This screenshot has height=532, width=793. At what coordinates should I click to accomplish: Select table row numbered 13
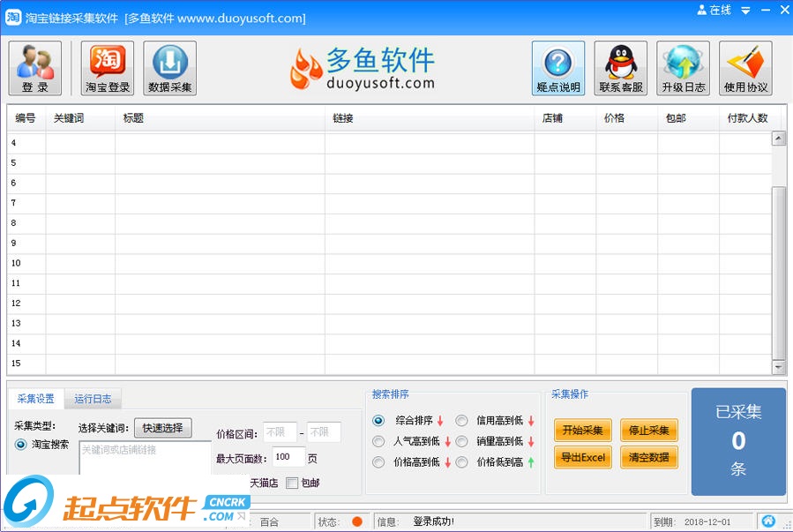pos(389,324)
